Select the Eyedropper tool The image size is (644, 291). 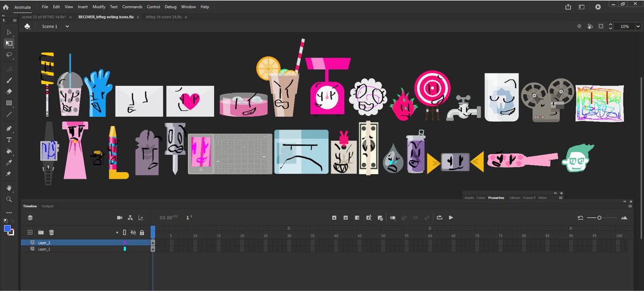click(x=9, y=162)
